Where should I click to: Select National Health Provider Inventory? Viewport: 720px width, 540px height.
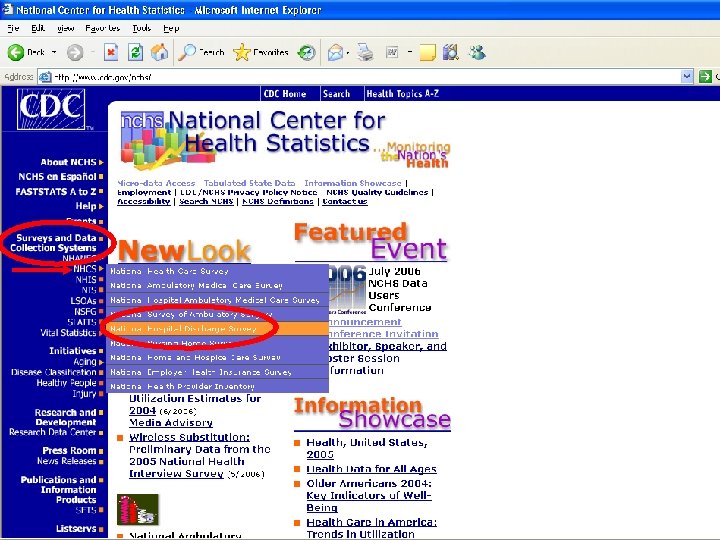pos(218,386)
